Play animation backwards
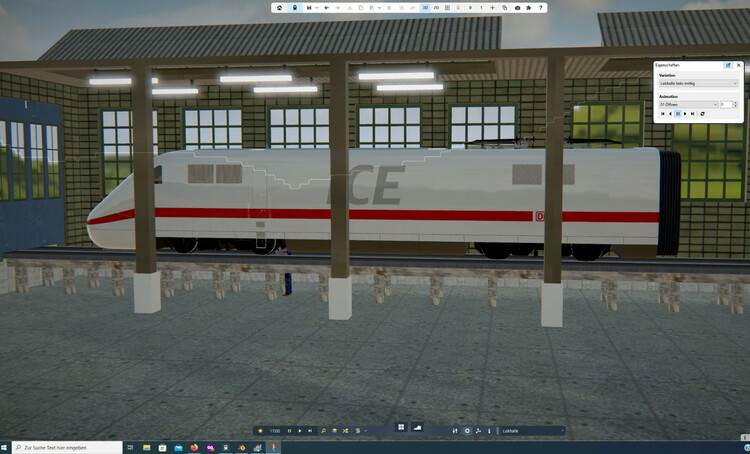Viewport: 750px width, 454px height. point(670,114)
